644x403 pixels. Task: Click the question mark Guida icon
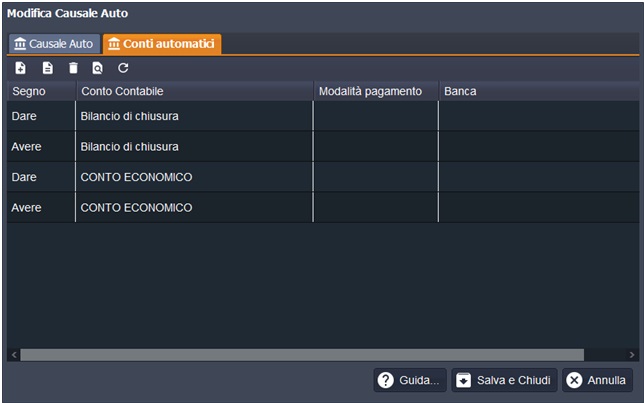[385, 380]
